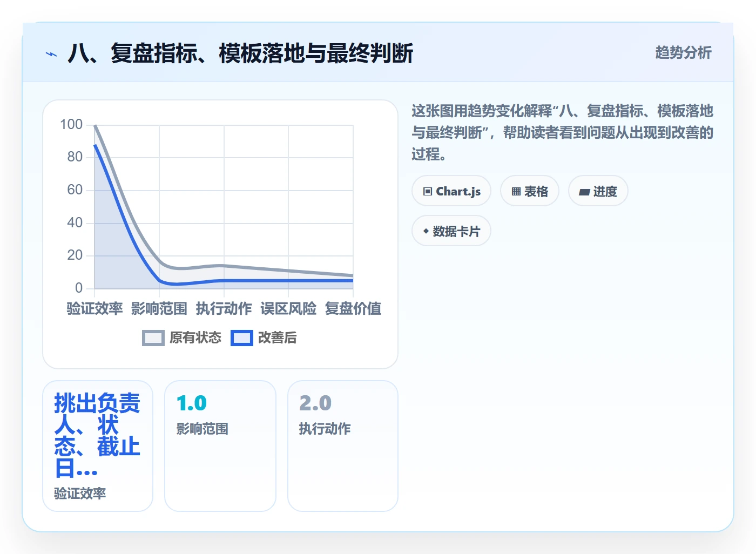Screen dimensions: 756x554
Task: Click the 数据卡片 tag chip
Action: click(x=451, y=231)
